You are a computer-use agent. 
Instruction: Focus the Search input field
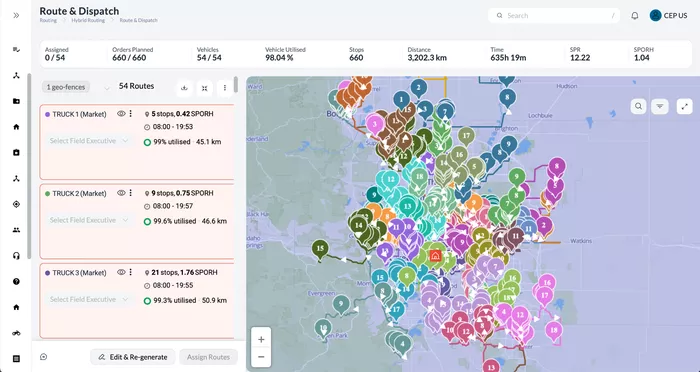tap(554, 16)
